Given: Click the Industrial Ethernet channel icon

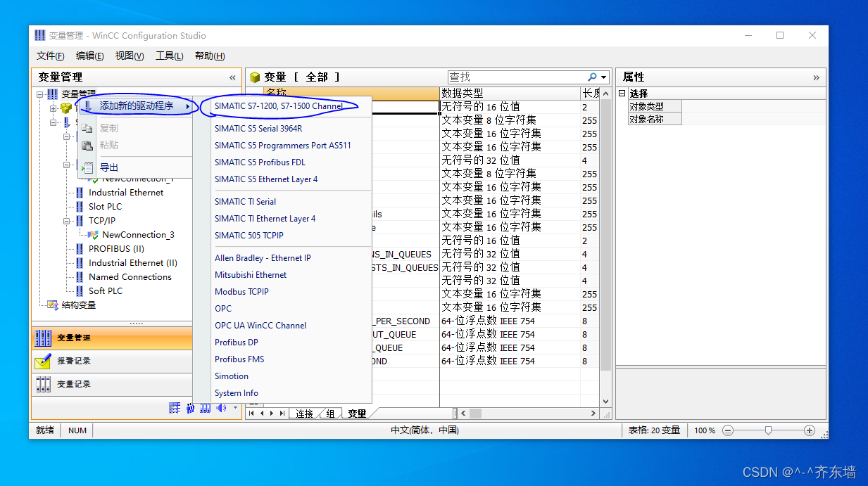Looking at the screenshot, I should [x=80, y=193].
